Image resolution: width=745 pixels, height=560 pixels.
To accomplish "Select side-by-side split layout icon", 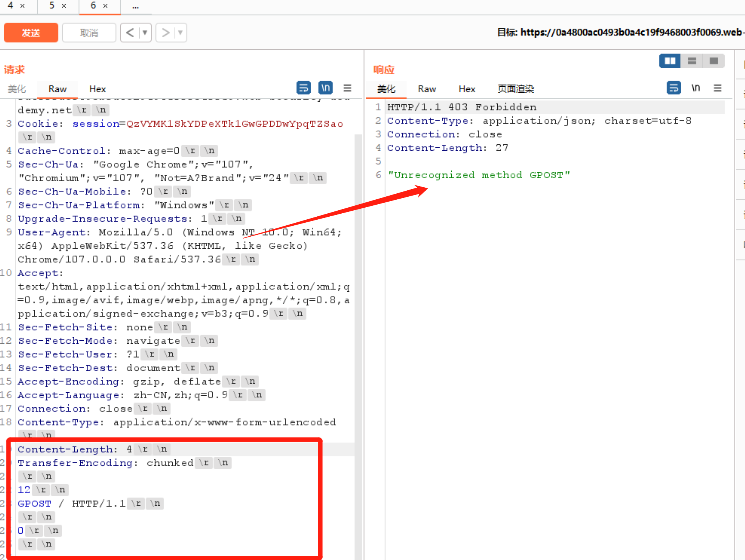I will (x=670, y=61).
